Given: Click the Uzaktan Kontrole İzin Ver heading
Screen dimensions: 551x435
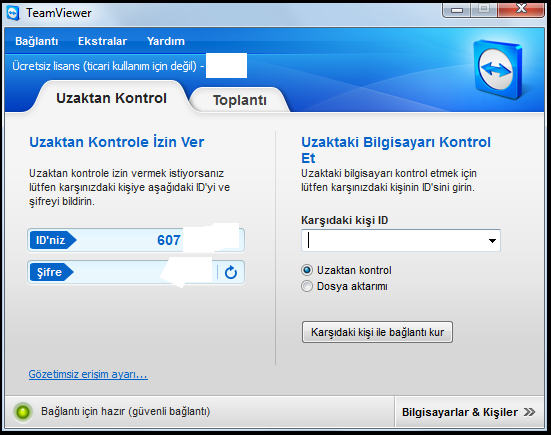Looking at the screenshot, I should click(x=116, y=142).
